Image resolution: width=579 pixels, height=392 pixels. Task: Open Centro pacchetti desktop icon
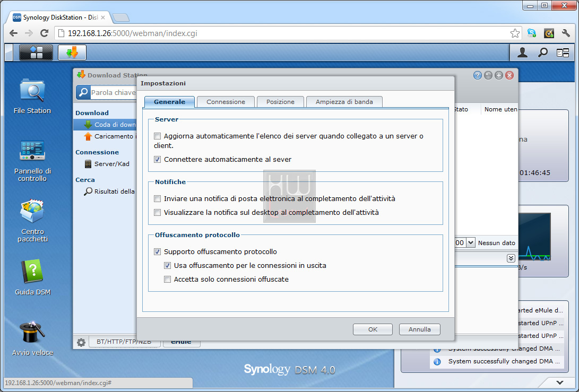pos(32,221)
